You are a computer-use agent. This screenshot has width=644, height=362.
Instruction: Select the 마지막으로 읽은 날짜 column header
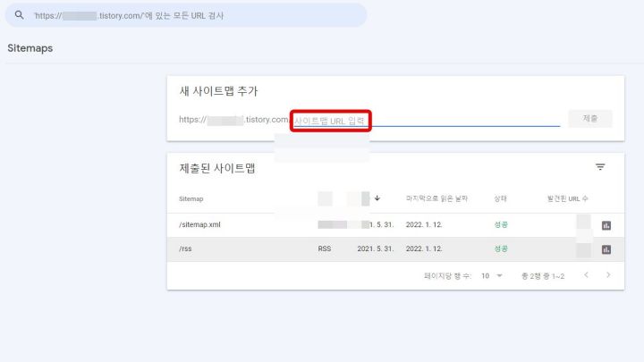[436, 198]
